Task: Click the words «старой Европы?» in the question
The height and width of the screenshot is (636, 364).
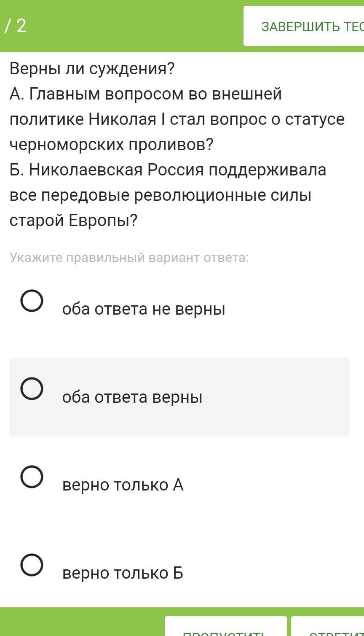Action: (74, 221)
